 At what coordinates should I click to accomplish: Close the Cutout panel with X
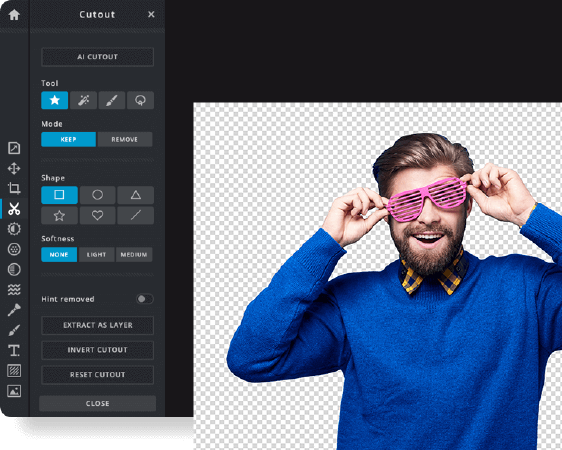pyautogui.click(x=151, y=14)
